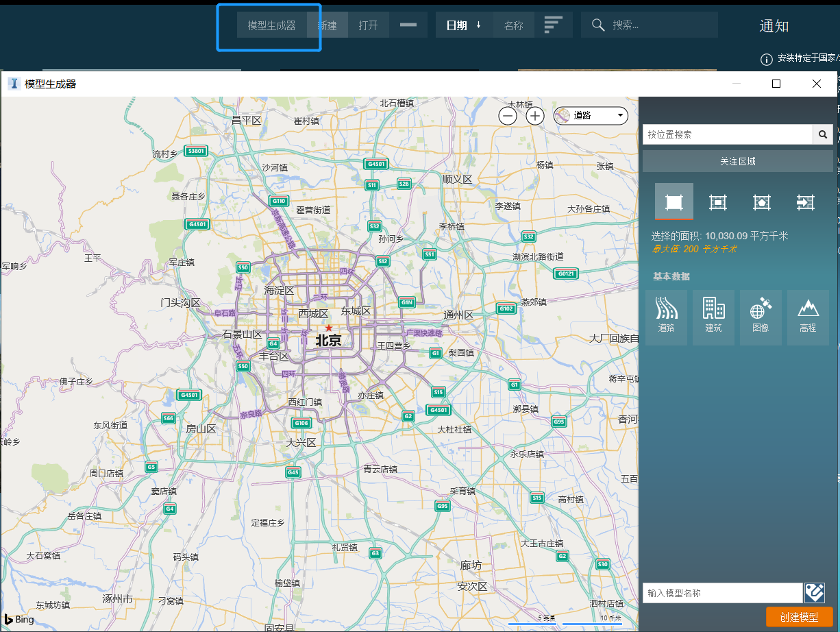Click the location search magnifier button
This screenshot has width=840, height=632.
[823, 134]
